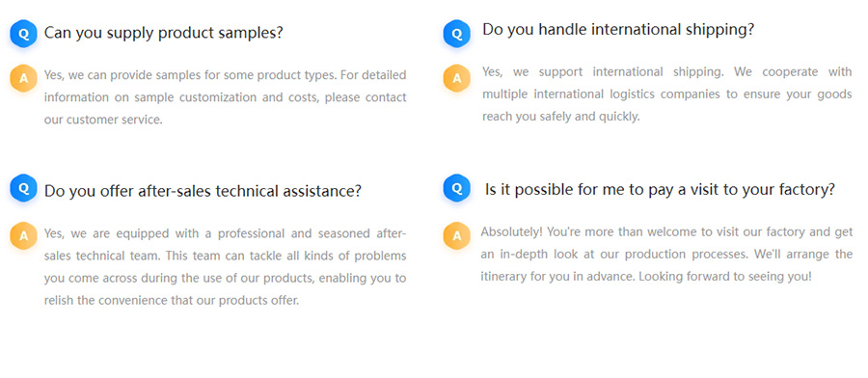This screenshot has height=378, width=868.
Task: Click the A icon beside after-sales team answer
Action: click(23, 235)
